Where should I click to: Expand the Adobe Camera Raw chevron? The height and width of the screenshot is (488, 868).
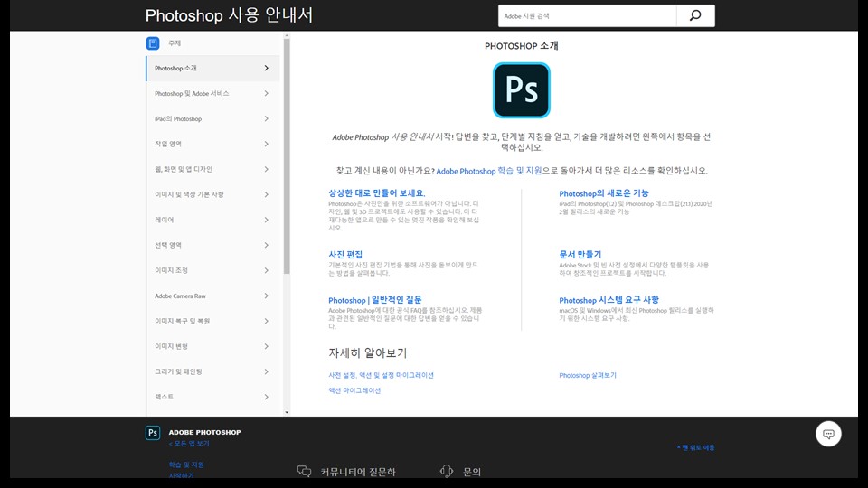pyautogui.click(x=266, y=296)
